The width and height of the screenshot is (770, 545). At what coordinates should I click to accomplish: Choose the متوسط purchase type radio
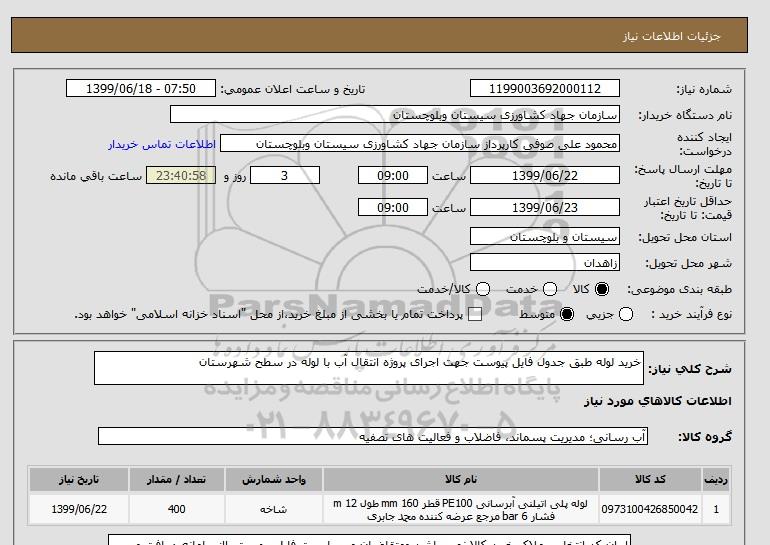(x=567, y=314)
